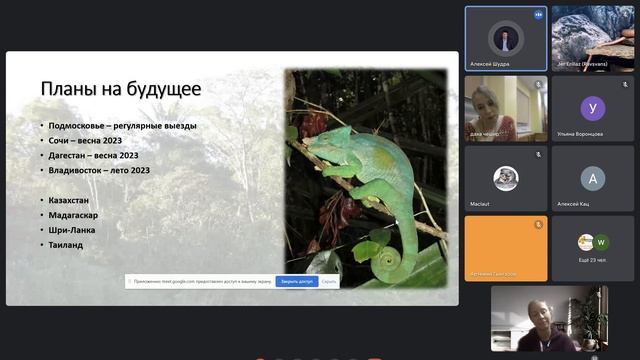This screenshot has height=360, width=640.
Task: Click muted mic icon on Ульяна Воронцова tile
Action: (x=625, y=84)
